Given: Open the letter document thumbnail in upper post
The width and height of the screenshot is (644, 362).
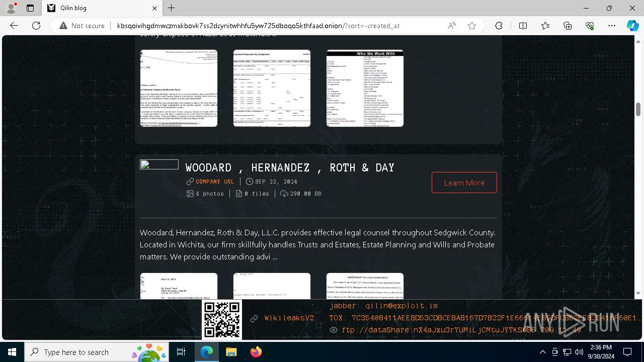Looking at the screenshot, I should (179, 88).
